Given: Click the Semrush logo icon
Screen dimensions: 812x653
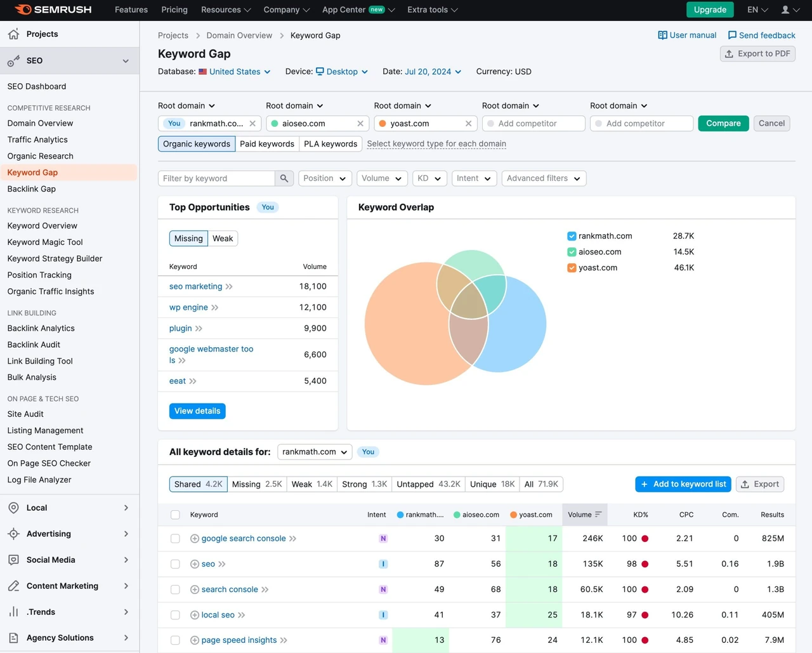Looking at the screenshot, I should 23,10.
